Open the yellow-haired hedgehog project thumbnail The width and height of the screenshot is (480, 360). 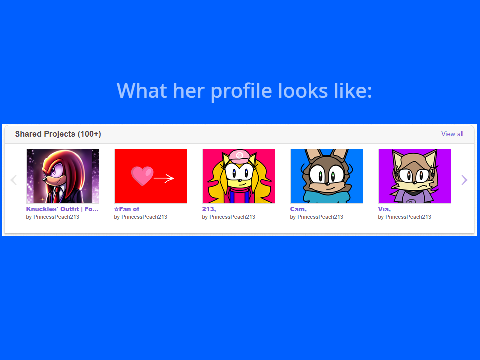click(x=239, y=176)
